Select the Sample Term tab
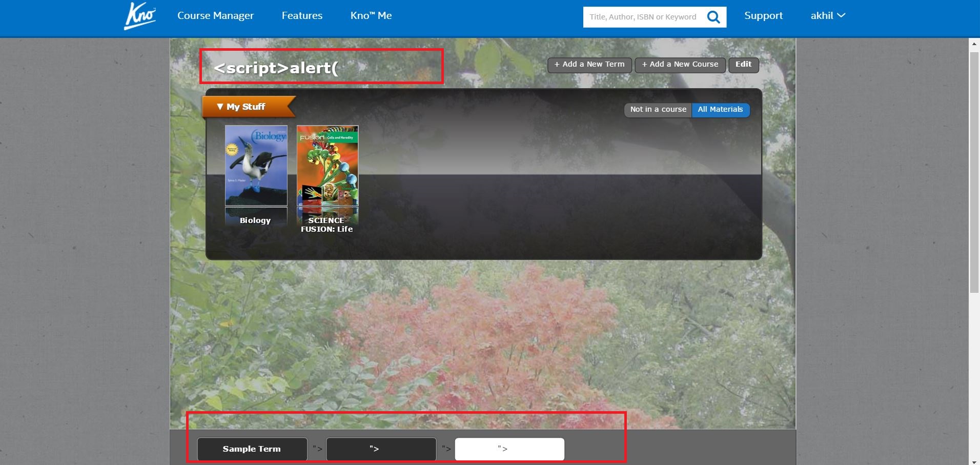 252,449
